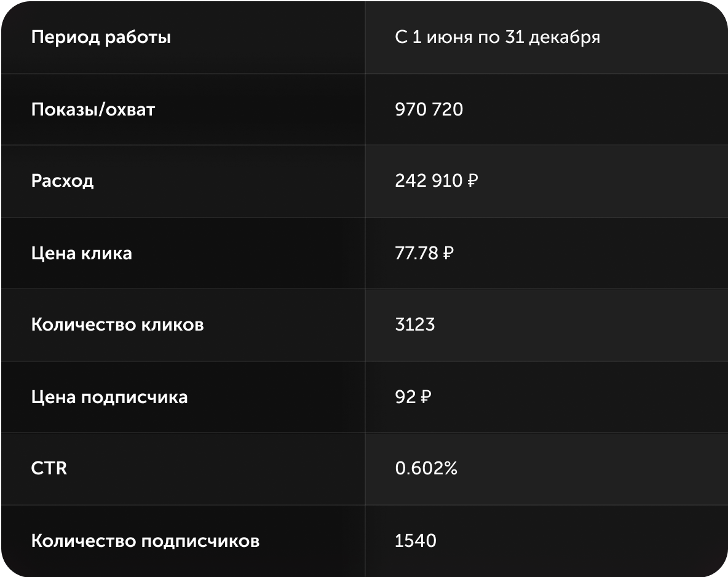Click the percent sign in the CTR value
The image size is (728, 577).
[x=450, y=468]
